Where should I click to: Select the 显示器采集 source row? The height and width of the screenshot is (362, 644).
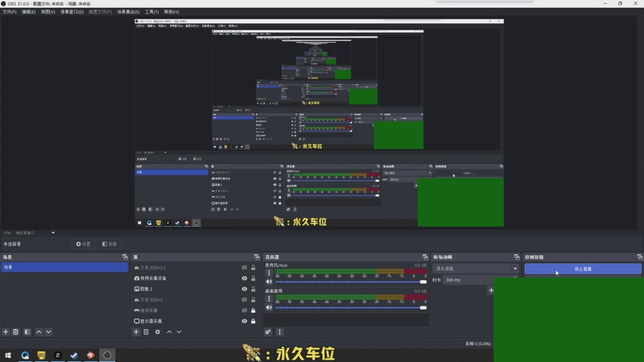pyautogui.click(x=195, y=321)
